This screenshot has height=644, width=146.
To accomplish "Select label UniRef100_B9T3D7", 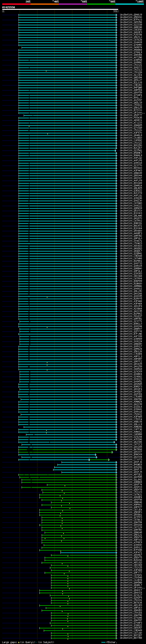I will pos(131,635).
